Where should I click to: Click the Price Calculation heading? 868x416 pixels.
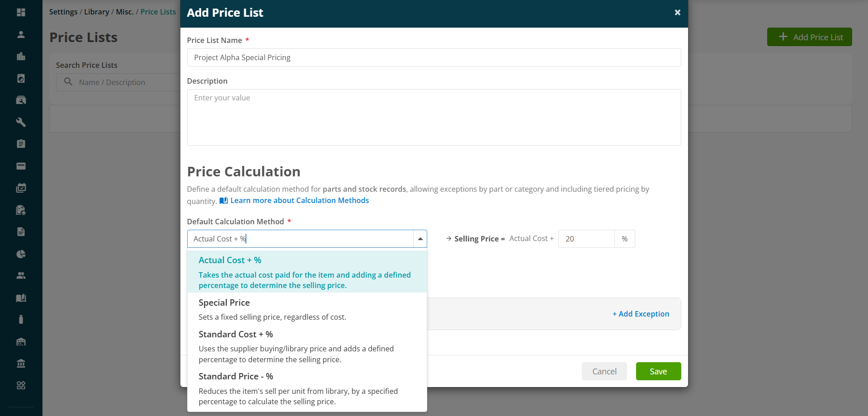244,171
